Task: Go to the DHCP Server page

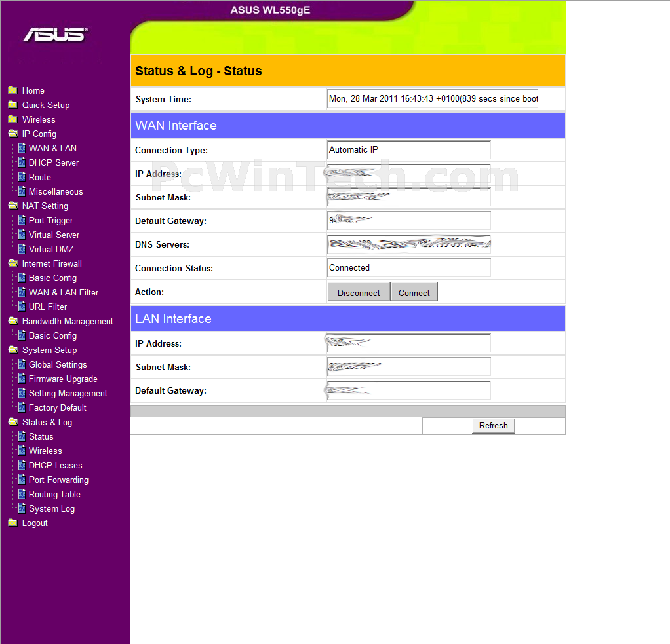Action: (x=54, y=162)
